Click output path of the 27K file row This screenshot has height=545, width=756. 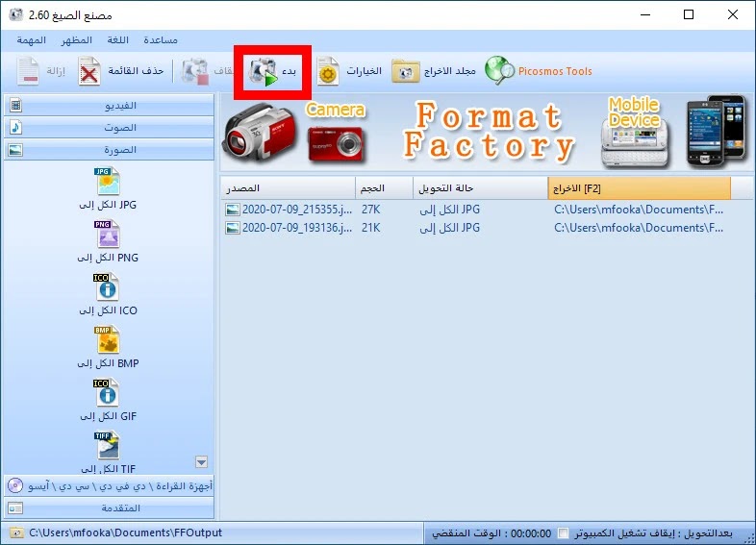click(639, 210)
